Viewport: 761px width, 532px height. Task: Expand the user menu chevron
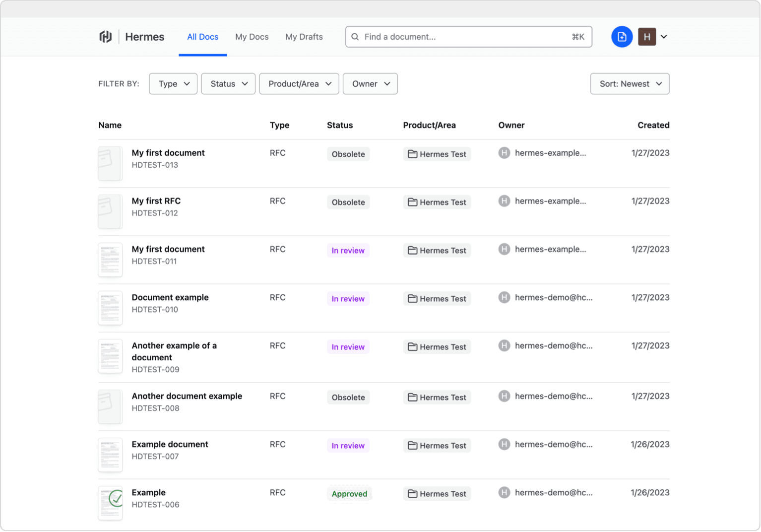664,37
